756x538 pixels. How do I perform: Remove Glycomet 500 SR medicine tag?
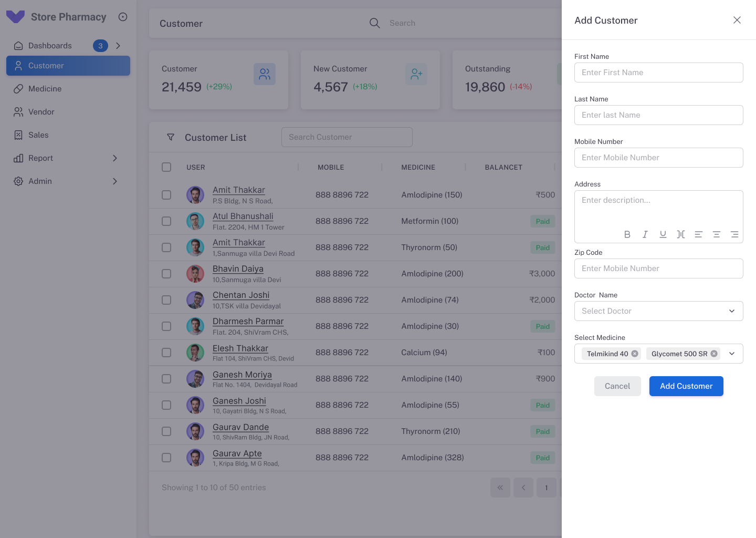pos(714,354)
